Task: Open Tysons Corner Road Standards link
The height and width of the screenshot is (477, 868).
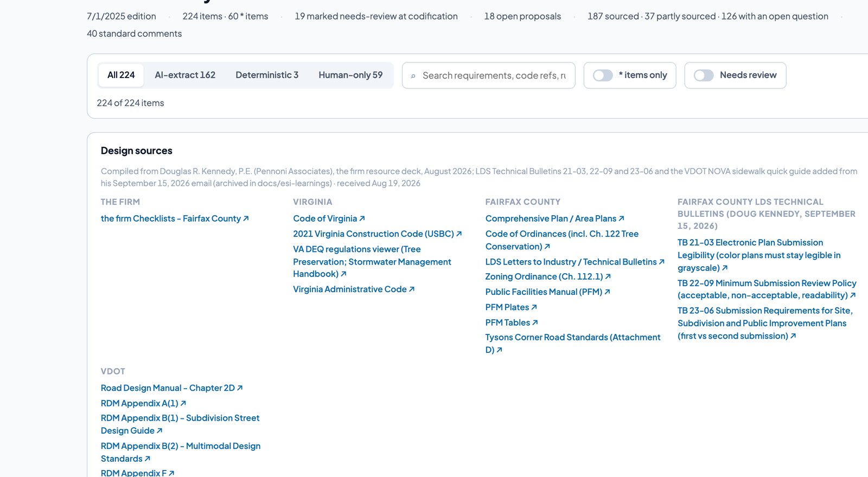Action: 573,344
